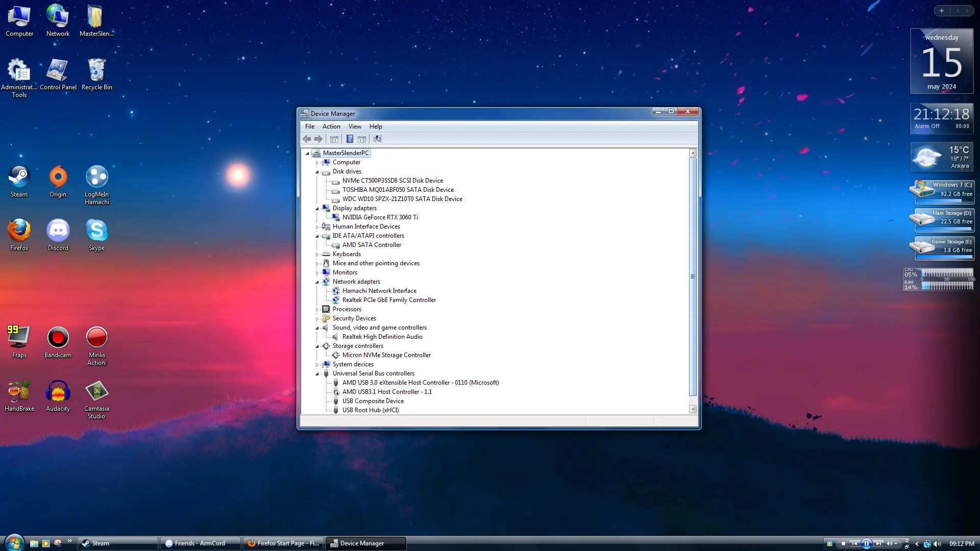Click the Origin desktop icon
The height and width of the screenshot is (551, 980).
[58, 182]
